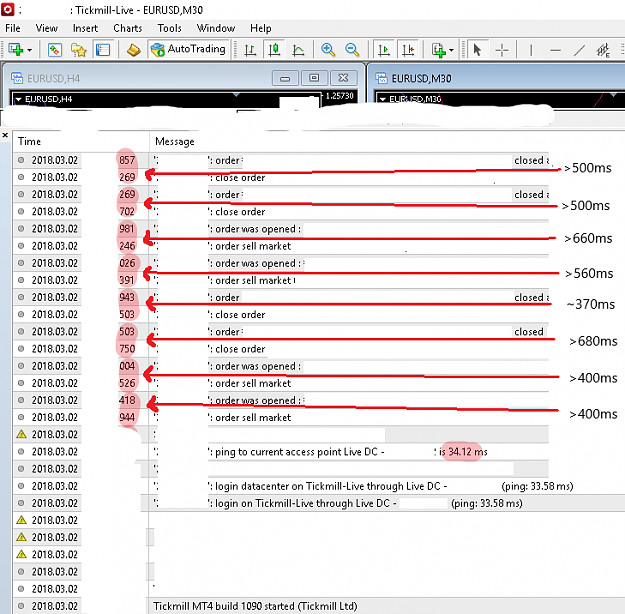The width and height of the screenshot is (625, 614).
Task: Select the log row with time 981
Action: [281, 229]
